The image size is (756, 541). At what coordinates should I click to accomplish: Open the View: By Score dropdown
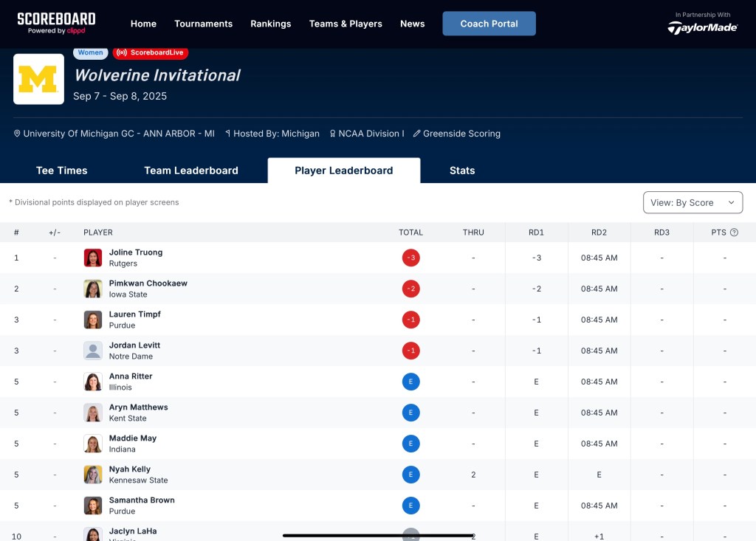[692, 202]
